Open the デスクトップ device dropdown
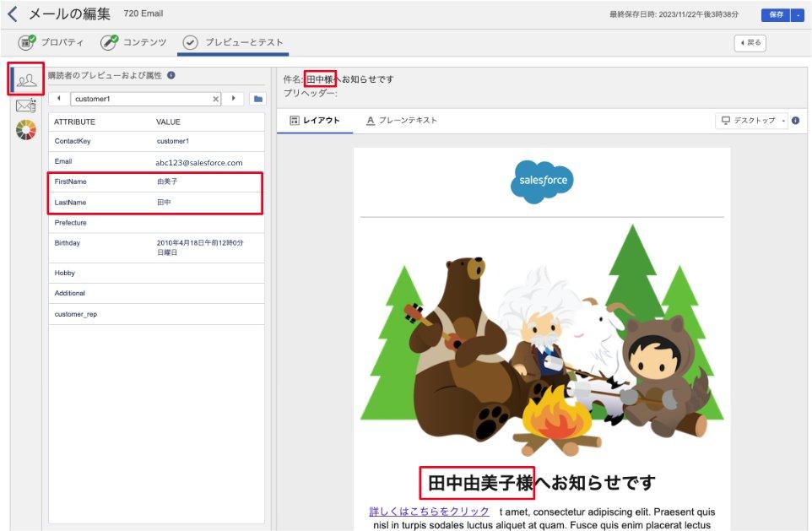The height and width of the screenshot is (531, 812). pos(751,120)
